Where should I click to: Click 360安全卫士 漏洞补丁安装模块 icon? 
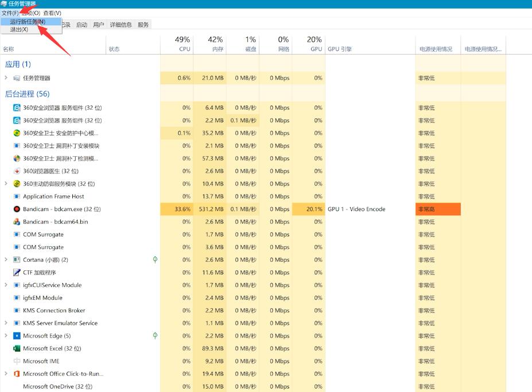pyautogui.click(x=17, y=146)
